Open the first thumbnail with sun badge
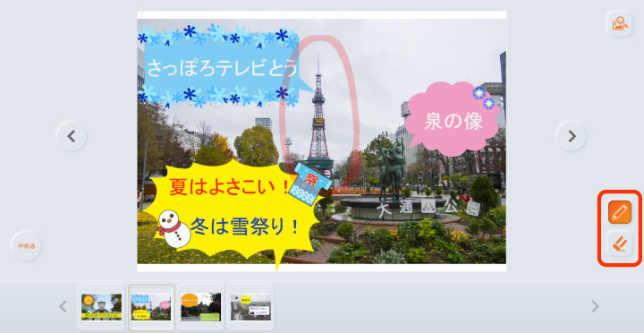The width and height of the screenshot is (644, 333). point(101,307)
